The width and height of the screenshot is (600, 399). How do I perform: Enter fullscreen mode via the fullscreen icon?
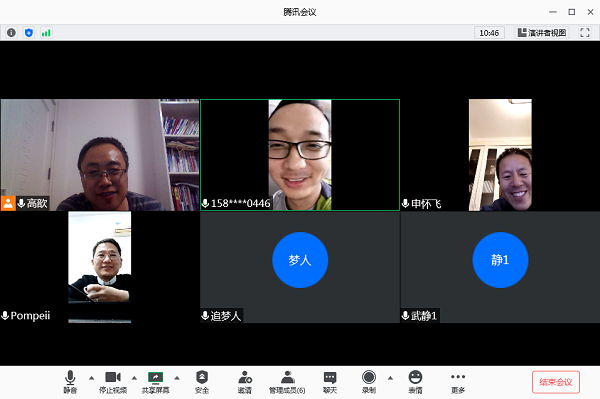[x=585, y=33]
